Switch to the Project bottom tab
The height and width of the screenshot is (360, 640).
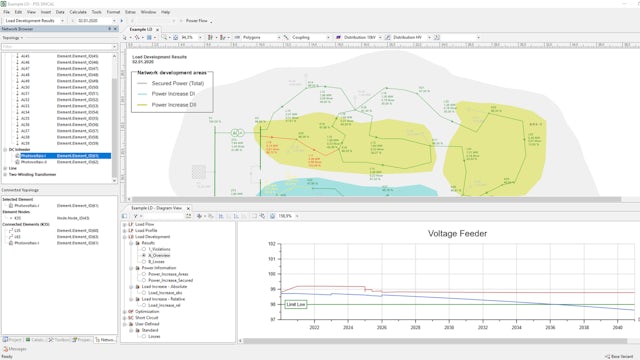(12, 340)
